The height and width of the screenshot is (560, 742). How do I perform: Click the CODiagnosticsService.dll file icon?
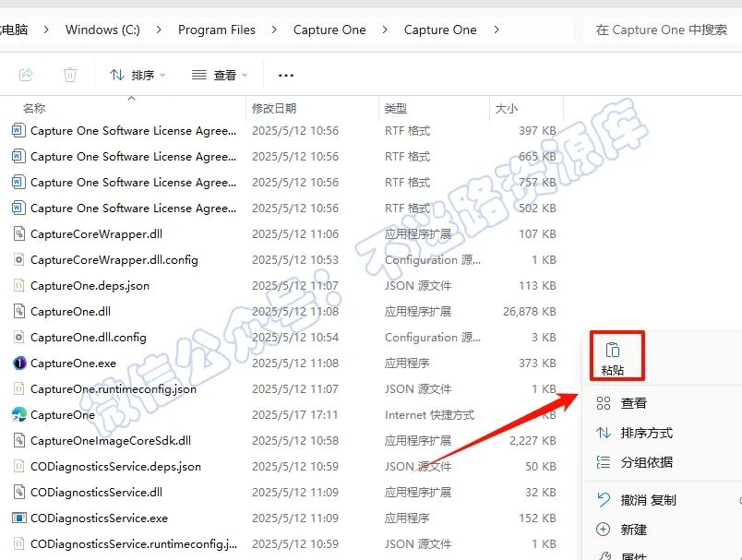18,493
